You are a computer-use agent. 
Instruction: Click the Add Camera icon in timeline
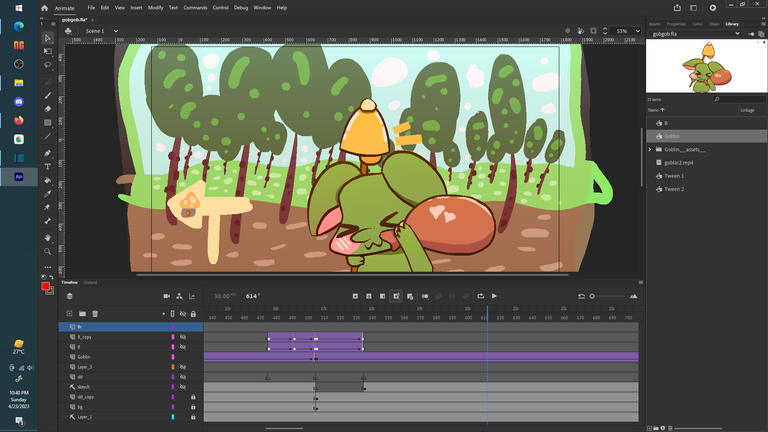(167, 296)
